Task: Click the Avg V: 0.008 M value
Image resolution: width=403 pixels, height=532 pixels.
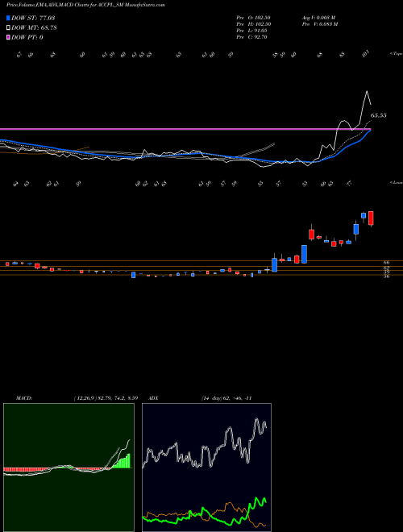Action: [x=318, y=18]
